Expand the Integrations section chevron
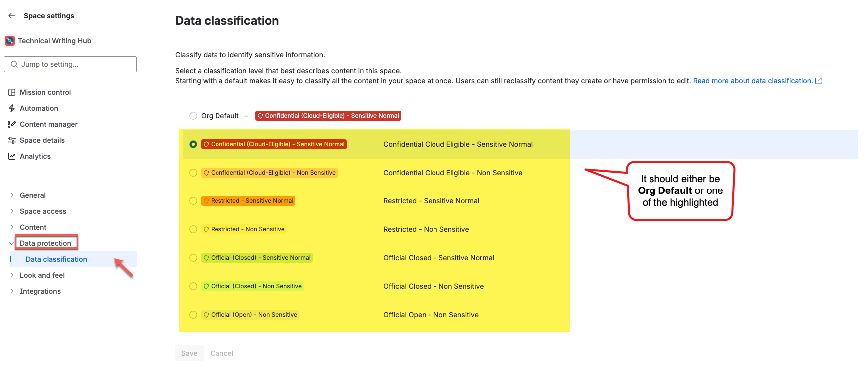The width and height of the screenshot is (868, 378). pos(12,291)
